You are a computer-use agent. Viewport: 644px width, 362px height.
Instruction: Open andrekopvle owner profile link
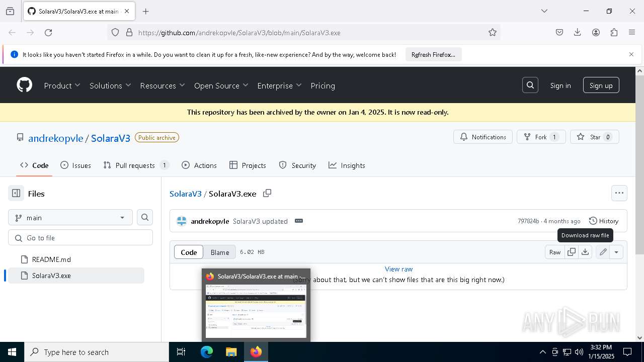click(56, 138)
